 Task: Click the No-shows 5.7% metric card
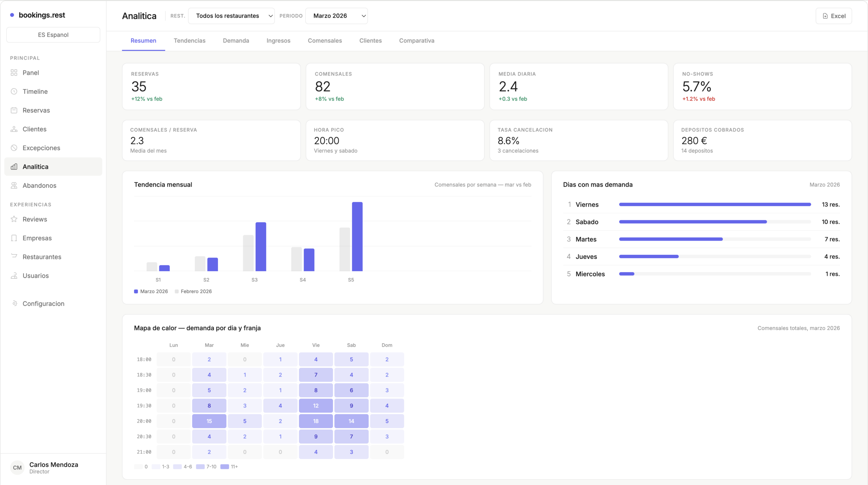pyautogui.click(x=763, y=86)
